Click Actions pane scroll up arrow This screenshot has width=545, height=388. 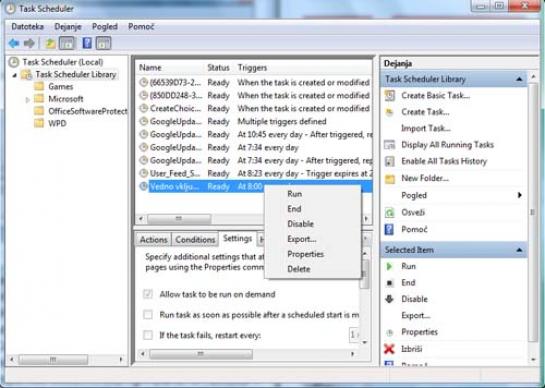pos(534,76)
